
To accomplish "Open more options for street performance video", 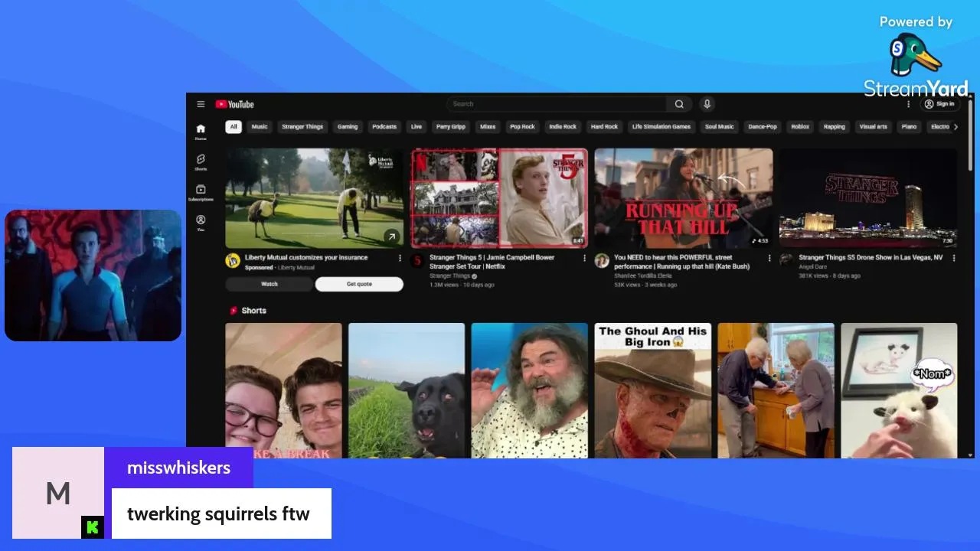I will click(x=769, y=259).
